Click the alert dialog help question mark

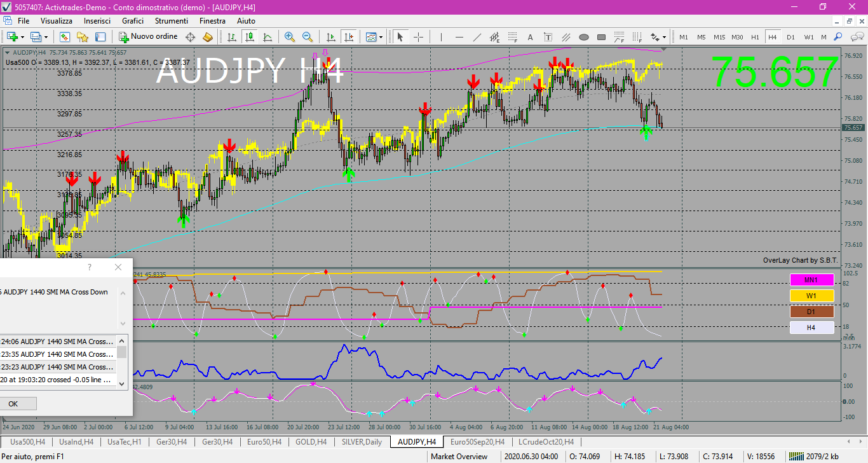tap(90, 267)
